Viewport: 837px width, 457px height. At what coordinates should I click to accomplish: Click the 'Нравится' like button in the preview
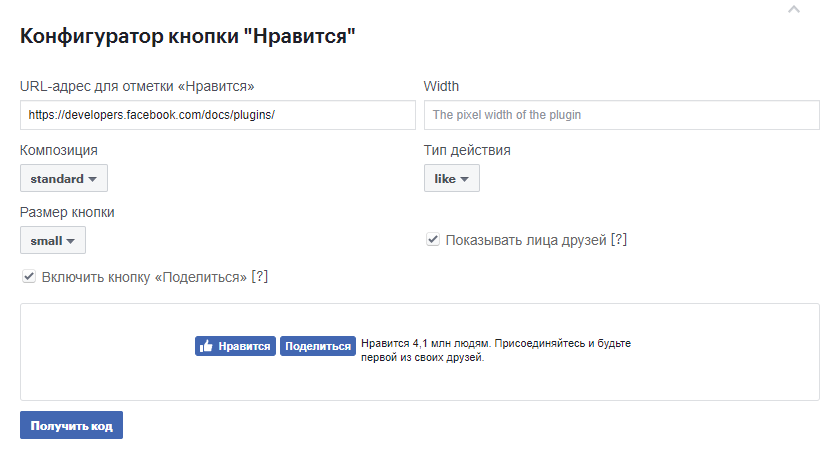pos(235,346)
